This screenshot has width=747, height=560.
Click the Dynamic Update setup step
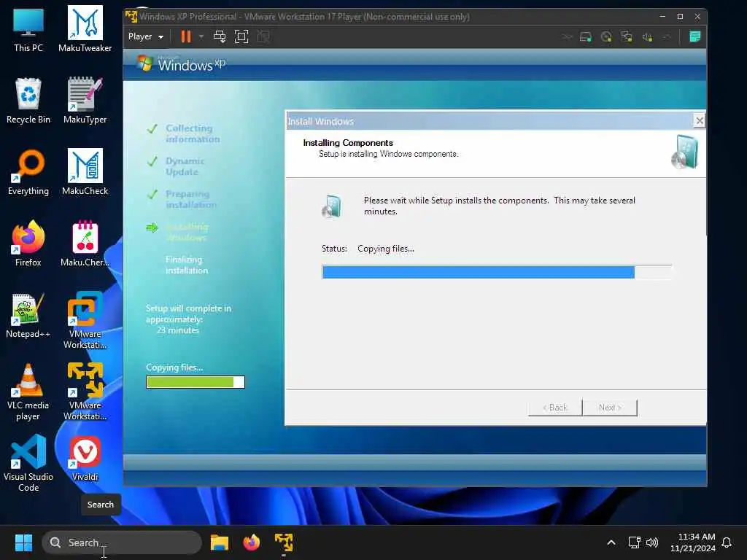point(185,166)
